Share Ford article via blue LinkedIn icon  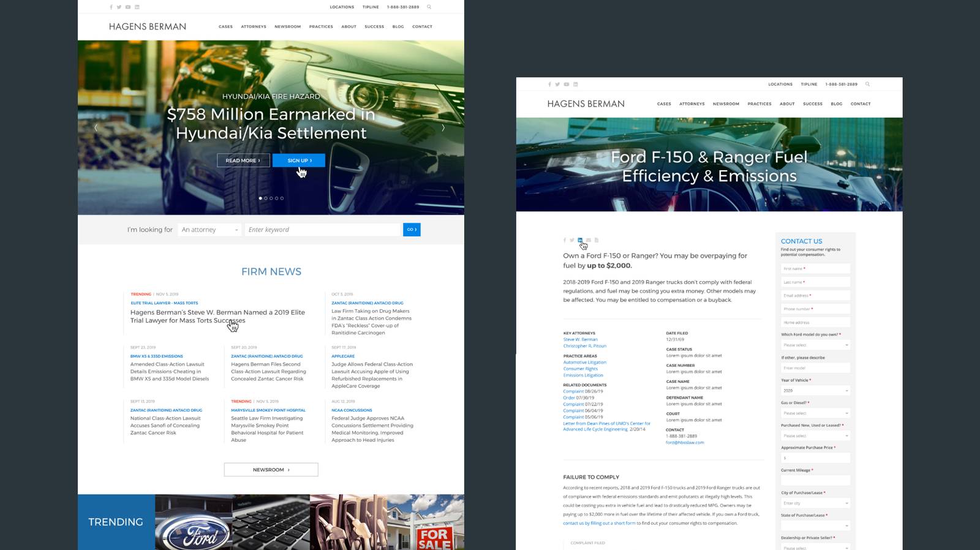pyautogui.click(x=580, y=240)
